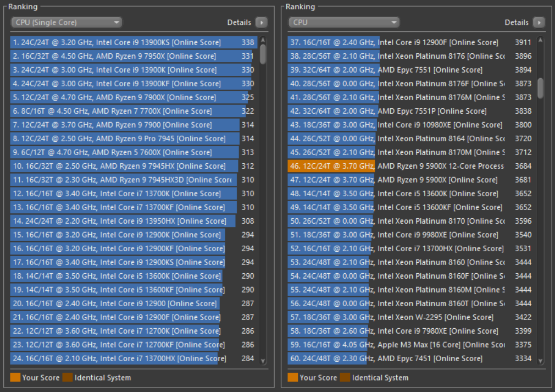
Task: Select the Intel Core i9 13900KS row
Action: [x=134, y=42]
